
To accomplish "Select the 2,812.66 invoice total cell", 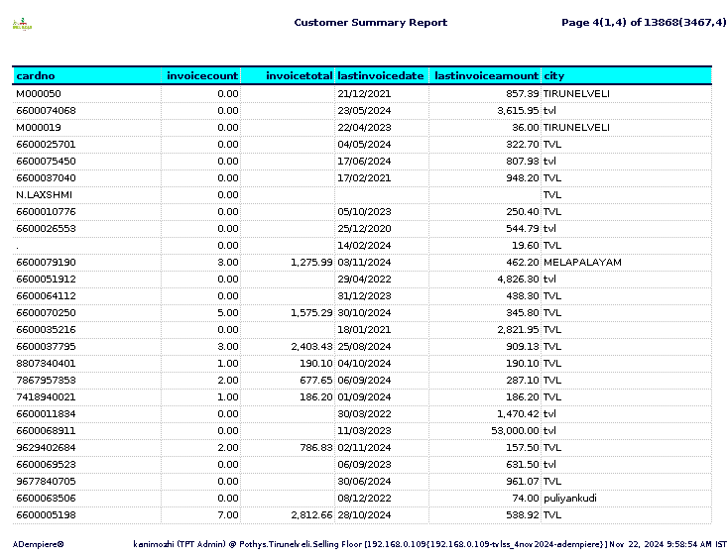I will [x=311, y=515].
